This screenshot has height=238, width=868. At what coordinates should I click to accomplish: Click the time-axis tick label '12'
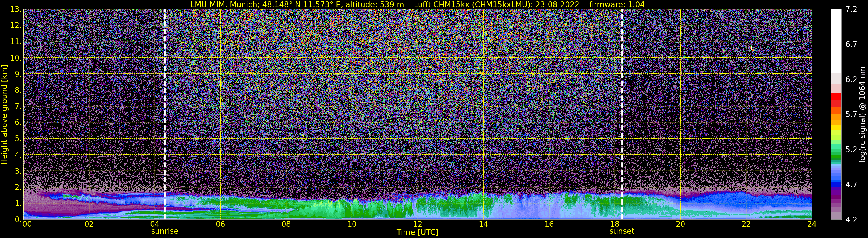417,224
